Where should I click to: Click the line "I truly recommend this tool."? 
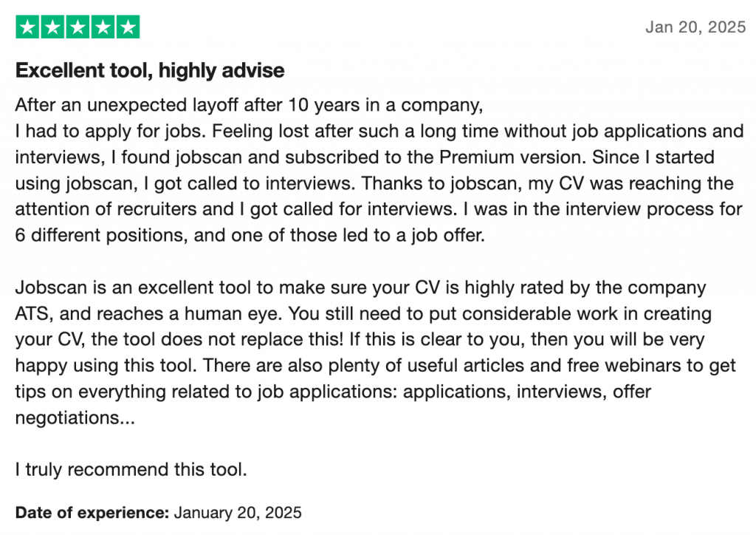[131, 468]
